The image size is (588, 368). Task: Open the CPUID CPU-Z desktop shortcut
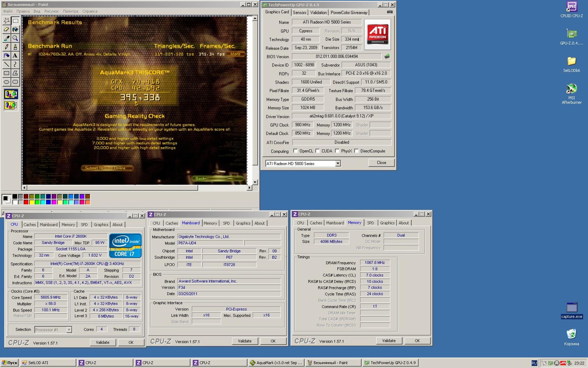tap(571, 10)
